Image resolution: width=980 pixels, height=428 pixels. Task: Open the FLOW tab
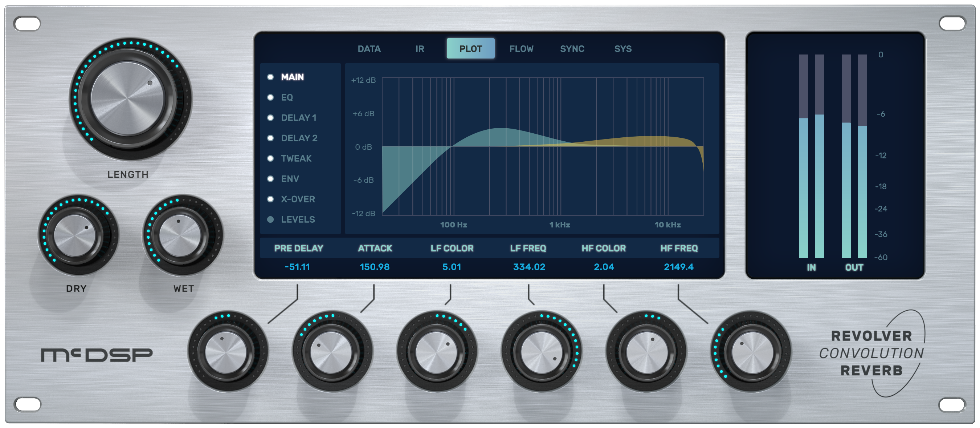tap(521, 49)
